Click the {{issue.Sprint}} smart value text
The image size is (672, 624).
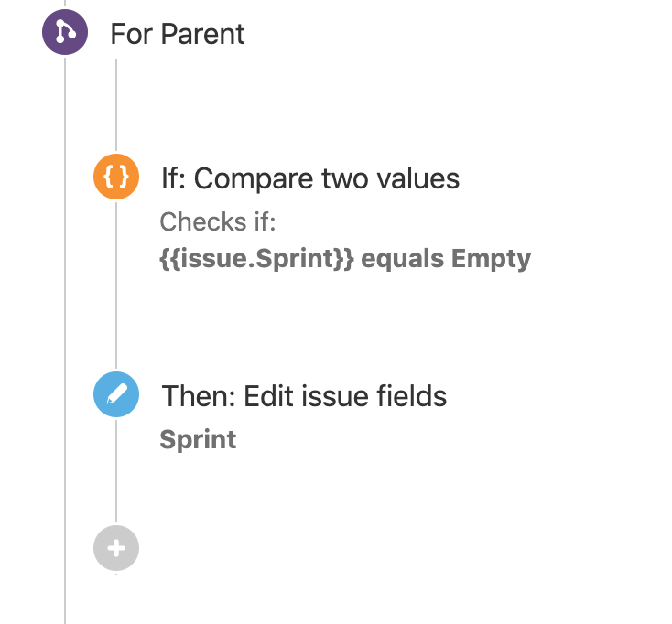256,259
